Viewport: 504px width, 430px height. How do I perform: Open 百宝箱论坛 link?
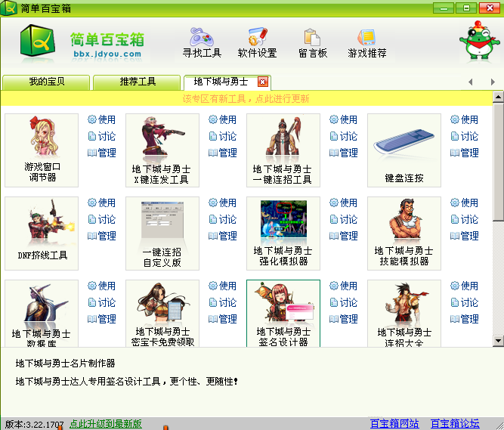(455, 424)
